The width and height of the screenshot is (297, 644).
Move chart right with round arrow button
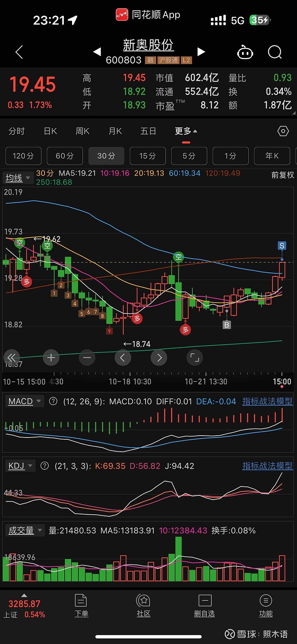(x=159, y=358)
